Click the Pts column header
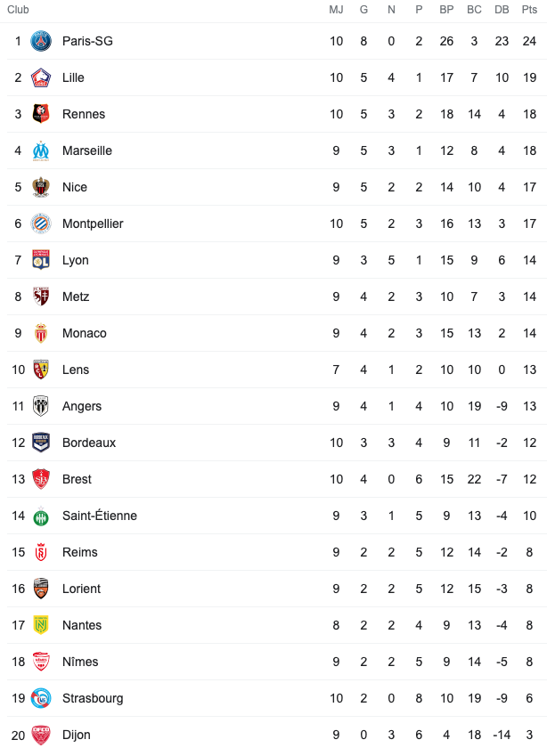 [x=529, y=10]
